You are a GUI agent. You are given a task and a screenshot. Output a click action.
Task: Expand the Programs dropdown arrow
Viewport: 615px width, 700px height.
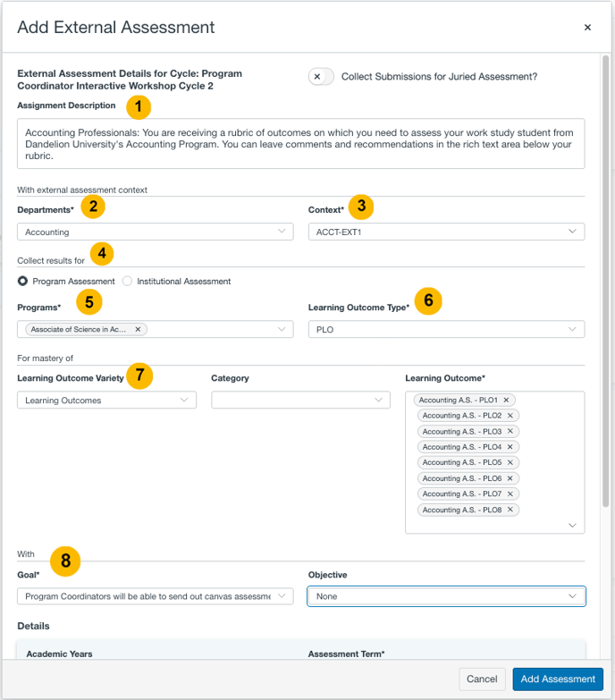282,330
